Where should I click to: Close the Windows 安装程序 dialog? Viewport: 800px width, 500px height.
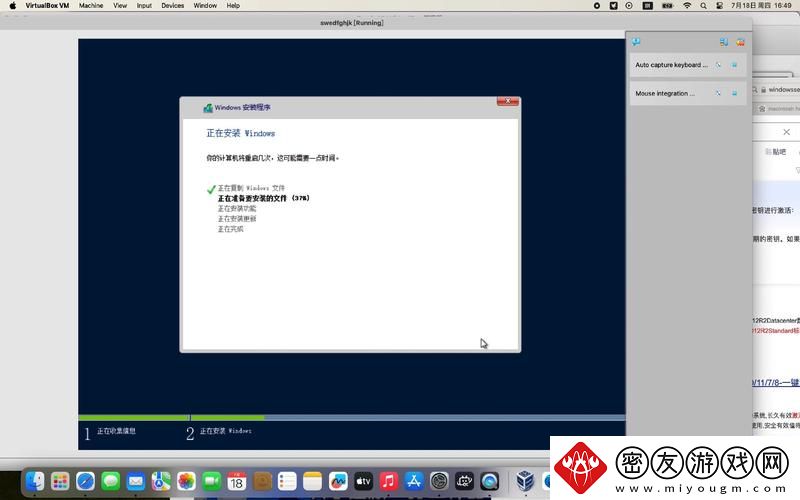coord(508,101)
